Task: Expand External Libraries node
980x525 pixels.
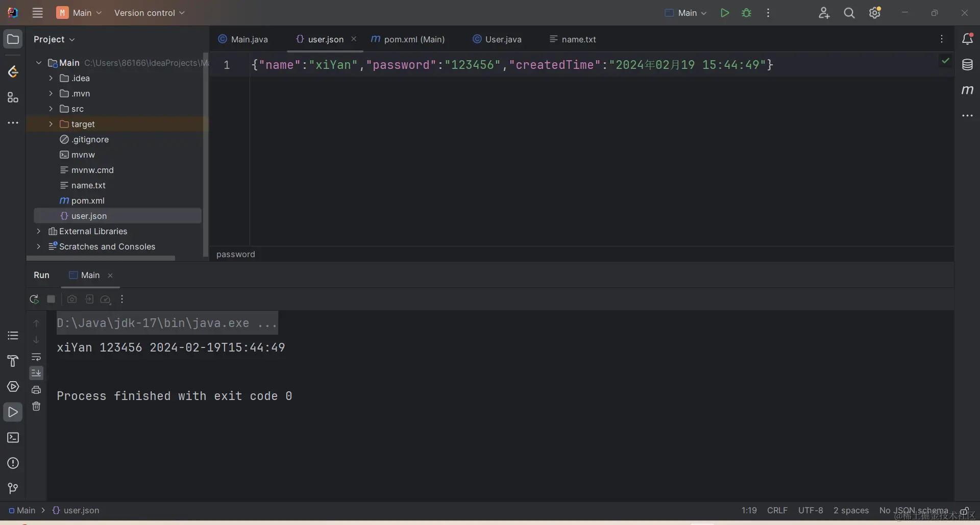Action: [38, 231]
